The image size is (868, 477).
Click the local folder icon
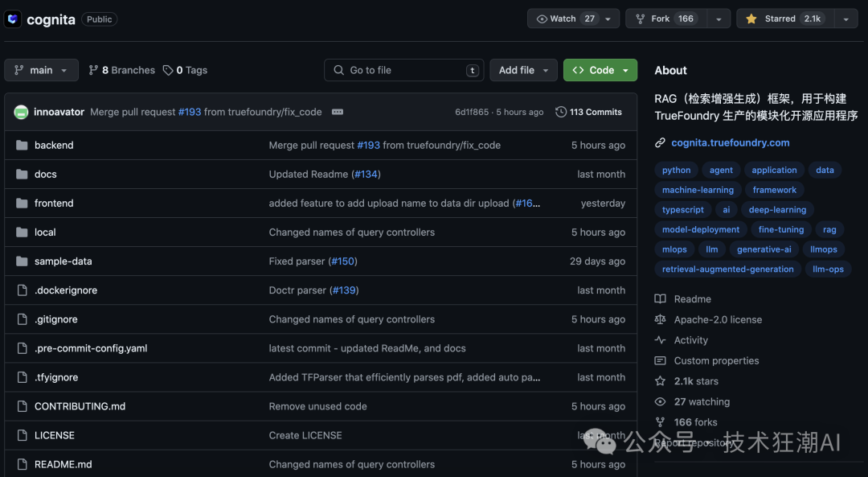tap(23, 232)
